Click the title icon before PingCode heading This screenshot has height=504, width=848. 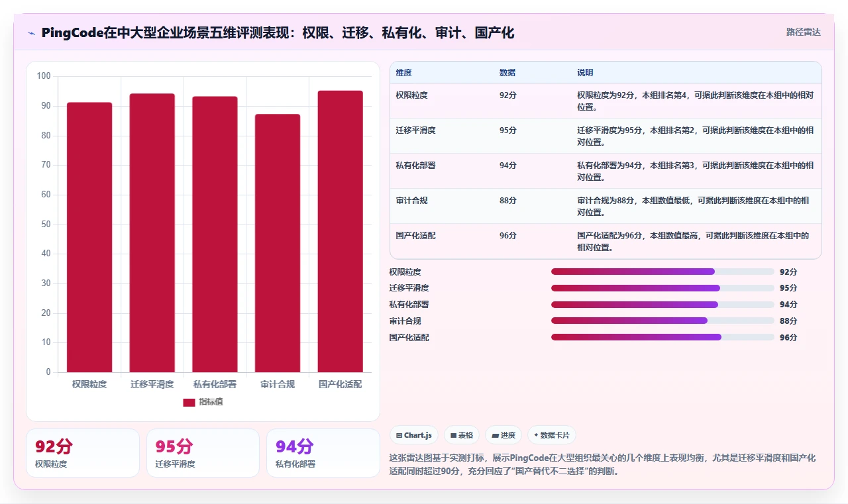point(31,33)
